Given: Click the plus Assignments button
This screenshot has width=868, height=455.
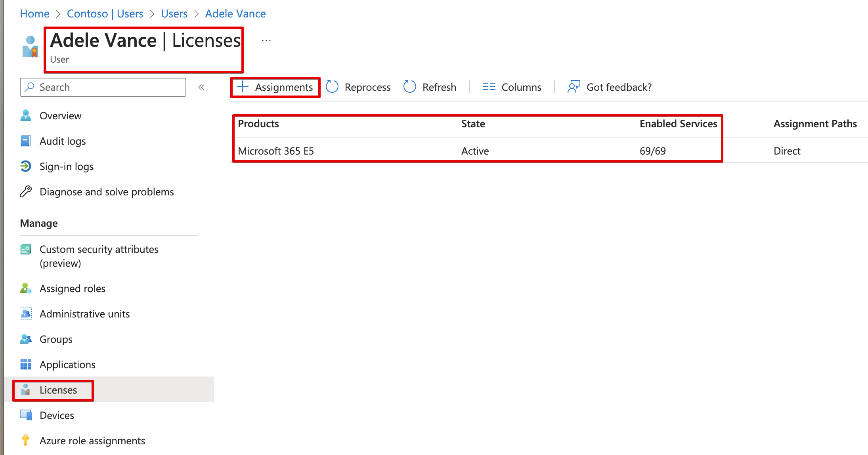Looking at the screenshot, I should pos(275,87).
